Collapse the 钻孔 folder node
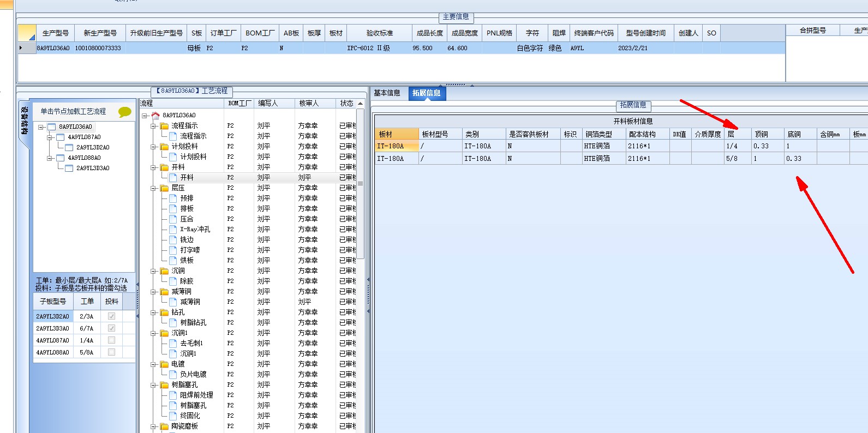Viewport: 868px width, 433px height. 154,312
